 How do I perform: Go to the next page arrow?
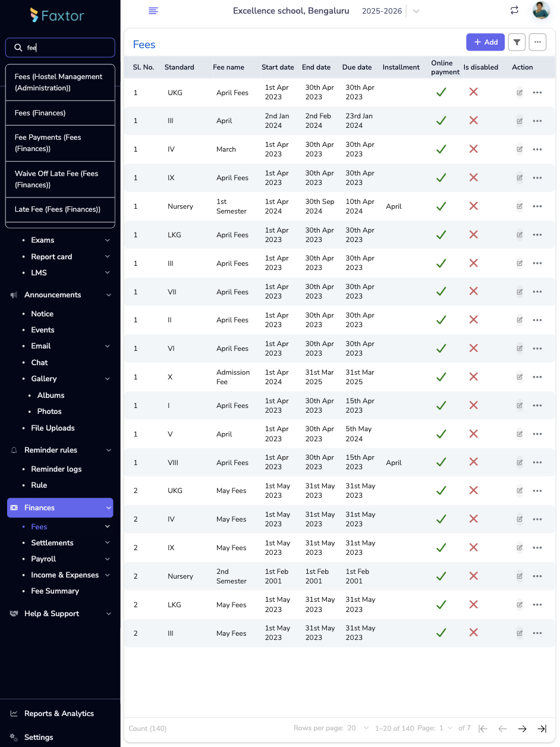click(522, 729)
